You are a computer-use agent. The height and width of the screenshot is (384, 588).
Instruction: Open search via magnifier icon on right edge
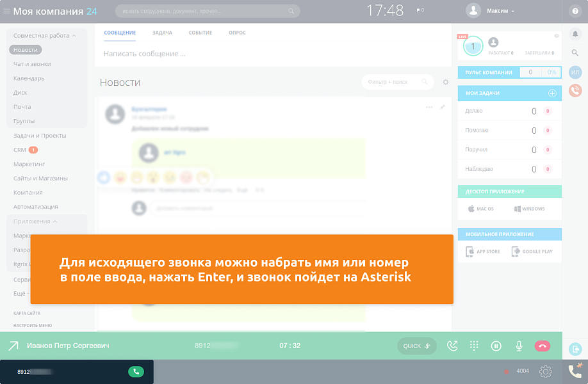[x=576, y=52]
